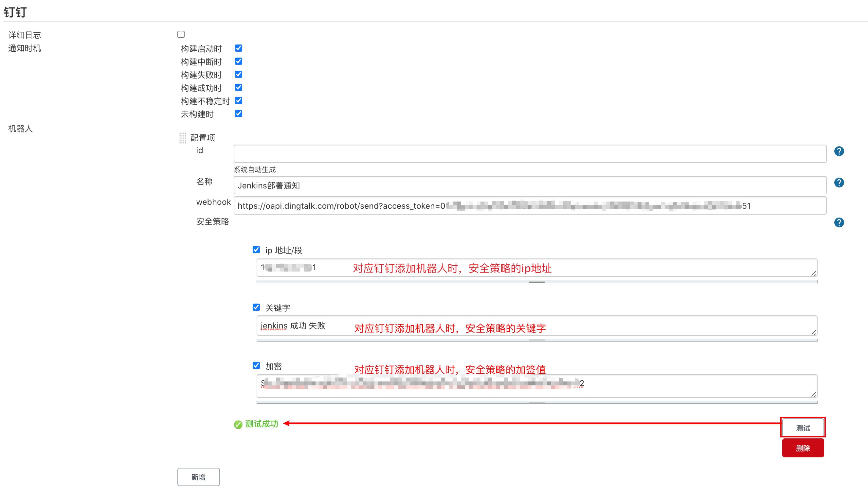Grab the 配置项 drag handle icon
Image resolution: width=868 pixels, height=494 pixels.
(x=183, y=138)
